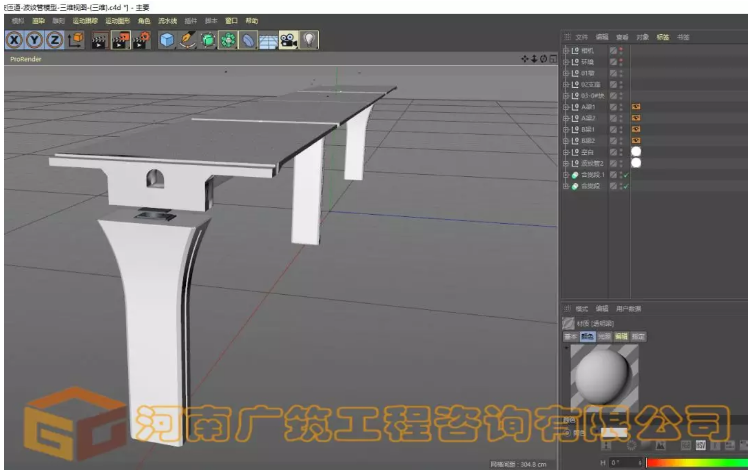Expand the B梁2 object group
Viewport: 752px width, 473px height.
[x=565, y=141]
